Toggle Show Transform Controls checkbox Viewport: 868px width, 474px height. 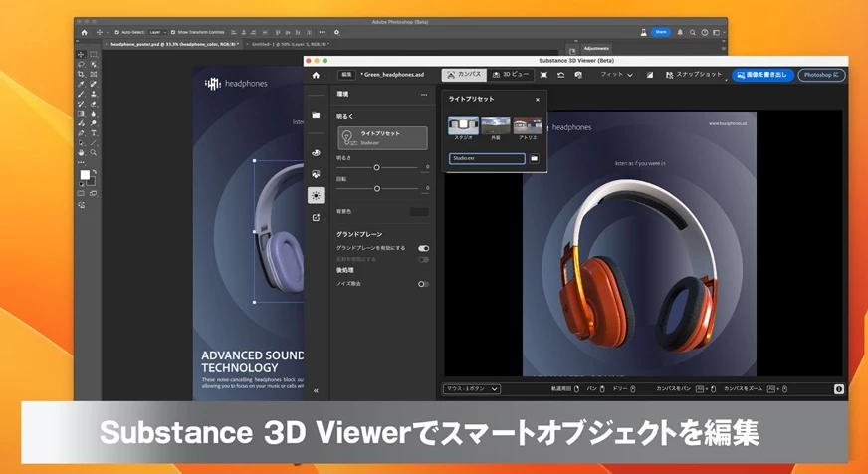click(173, 32)
